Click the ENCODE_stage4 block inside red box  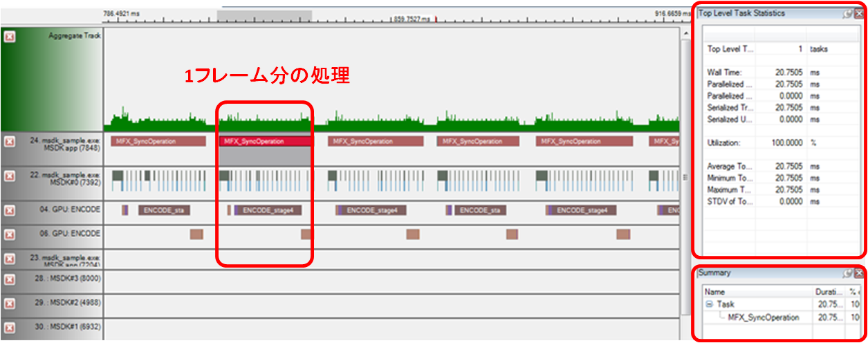pyautogui.click(x=267, y=210)
